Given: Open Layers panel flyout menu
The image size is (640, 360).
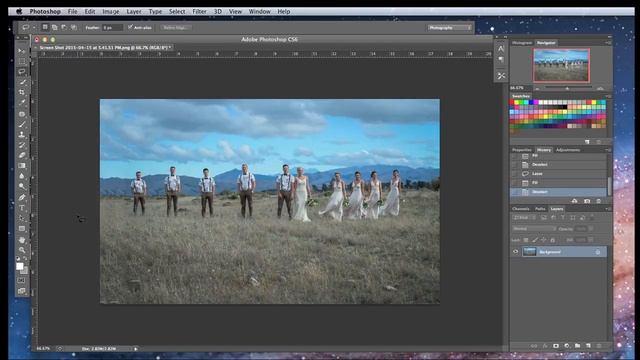Looking at the screenshot, I should click(x=608, y=209).
